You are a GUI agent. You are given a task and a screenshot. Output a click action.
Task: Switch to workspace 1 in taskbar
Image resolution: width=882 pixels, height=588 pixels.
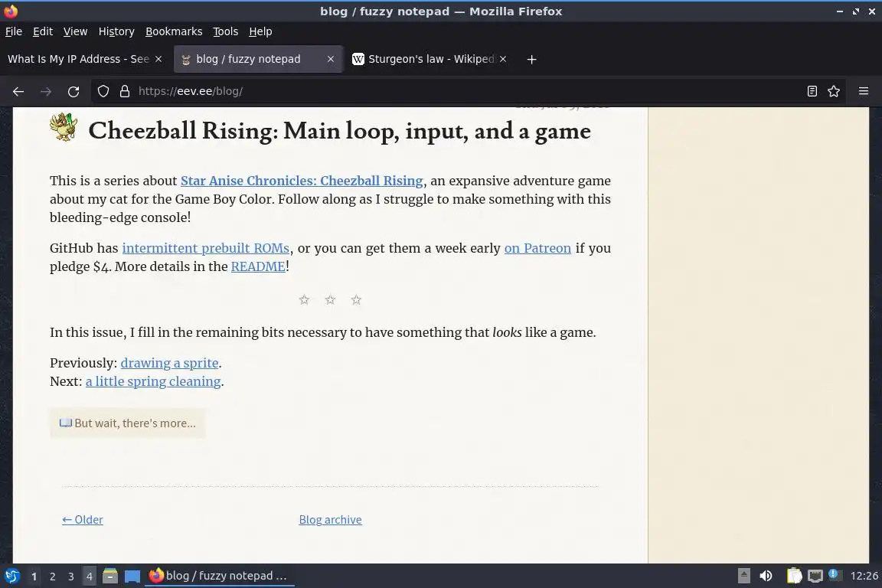[x=34, y=577]
